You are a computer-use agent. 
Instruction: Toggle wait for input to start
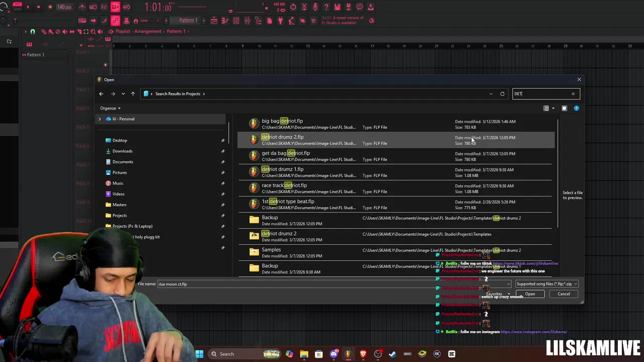(93, 7)
